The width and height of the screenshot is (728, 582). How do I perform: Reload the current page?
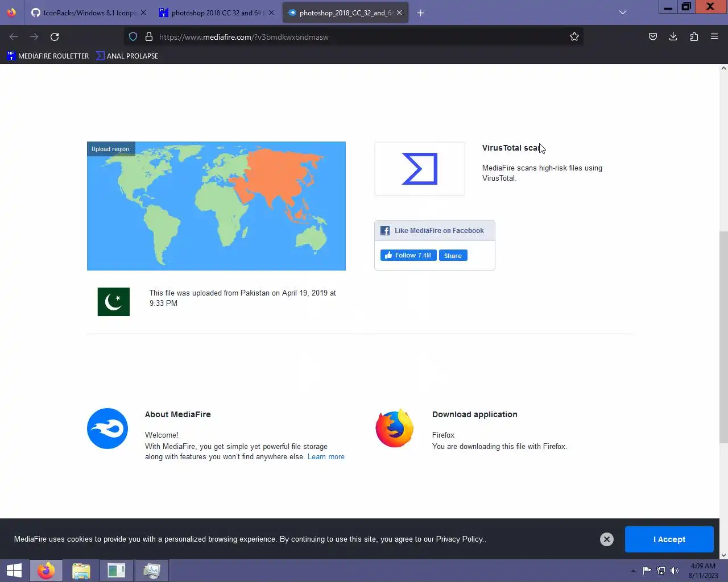[x=55, y=37]
